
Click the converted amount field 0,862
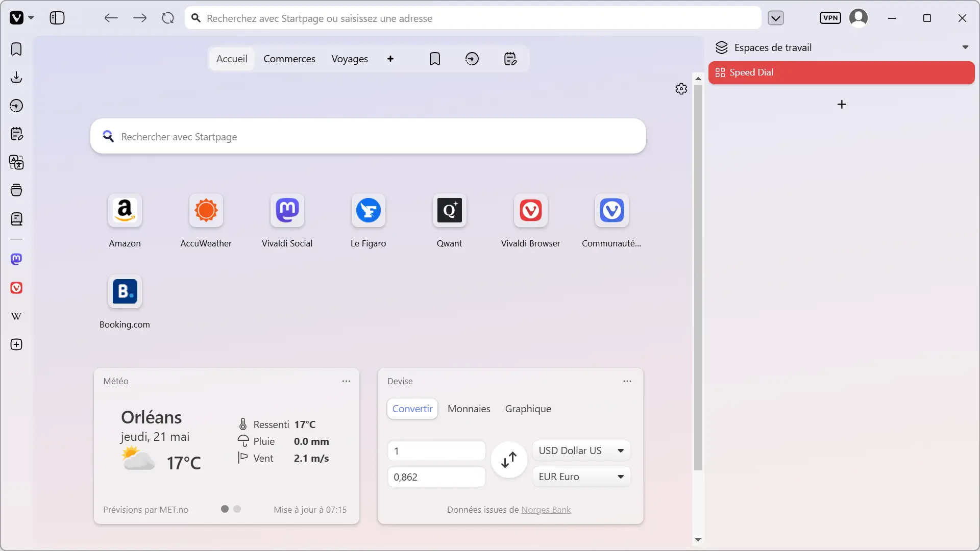point(436,477)
